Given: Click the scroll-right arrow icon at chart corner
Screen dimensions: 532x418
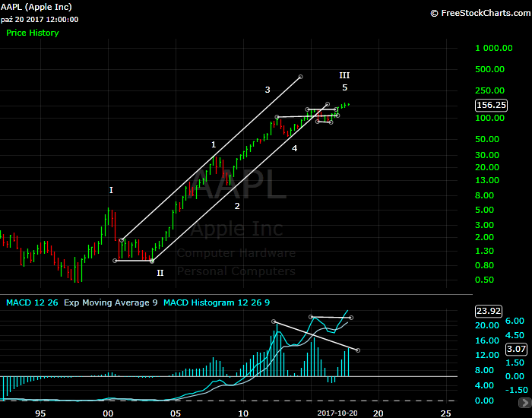Looking at the screenshot, I should 525,403.
